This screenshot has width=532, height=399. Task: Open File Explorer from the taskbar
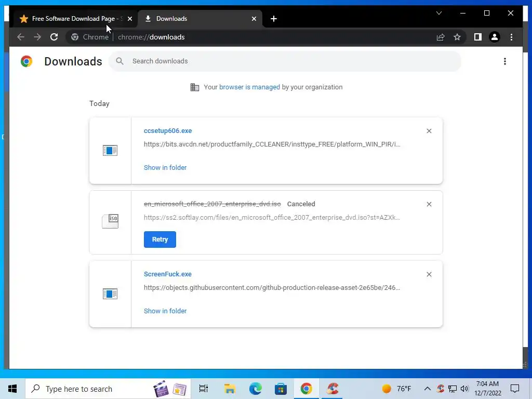pos(230,389)
